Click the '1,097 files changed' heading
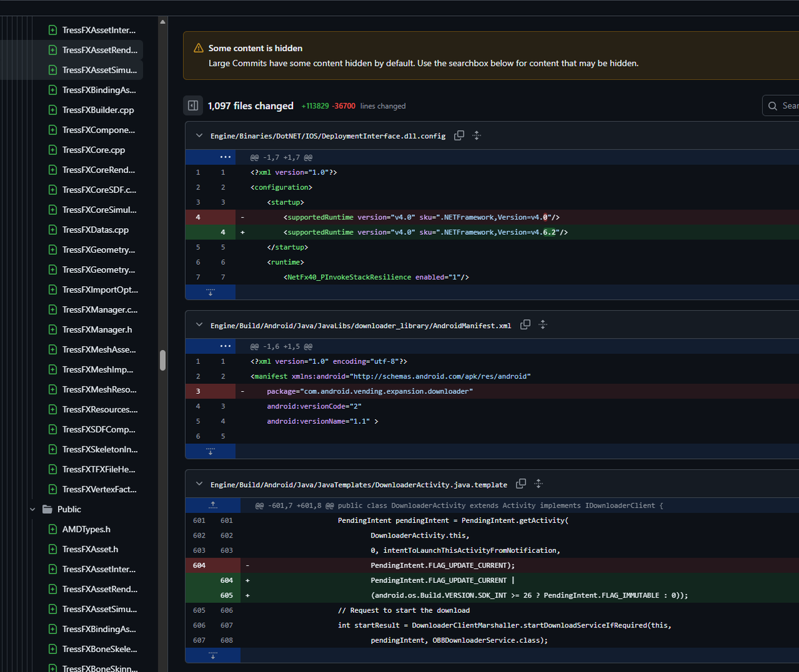799x672 pixels. tap(250, 106)
